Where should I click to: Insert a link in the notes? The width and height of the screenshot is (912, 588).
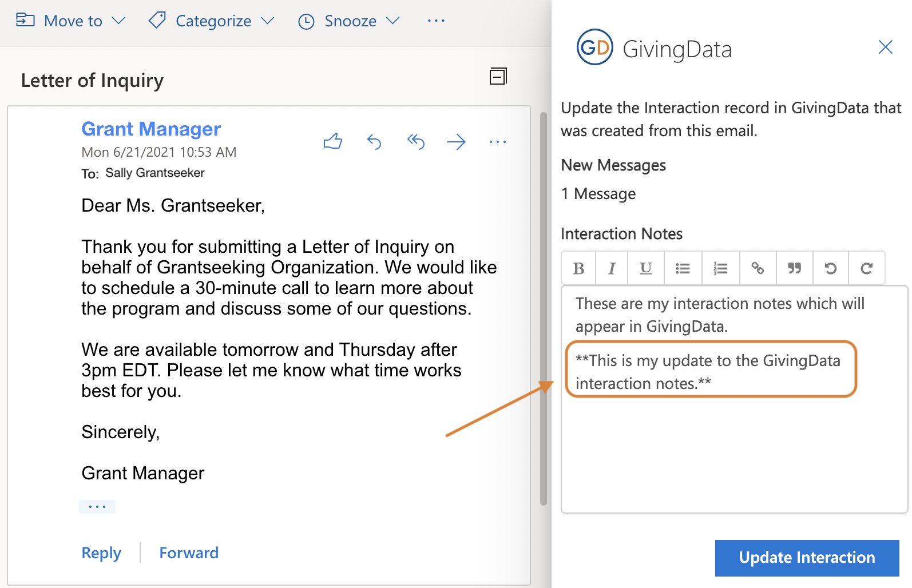758,268
